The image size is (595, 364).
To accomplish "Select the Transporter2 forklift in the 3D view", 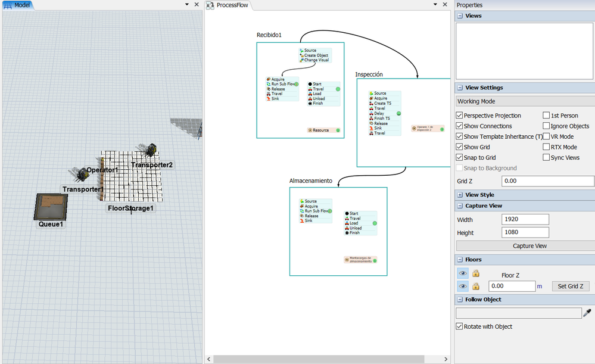I will tap(151, 150).
